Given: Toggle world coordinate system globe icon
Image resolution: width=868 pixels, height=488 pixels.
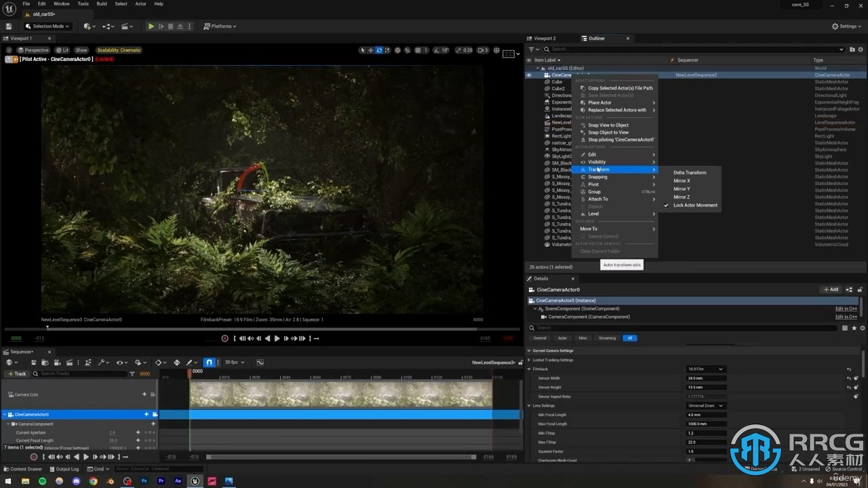Looking at the screenshot, I should coord(397,50).
